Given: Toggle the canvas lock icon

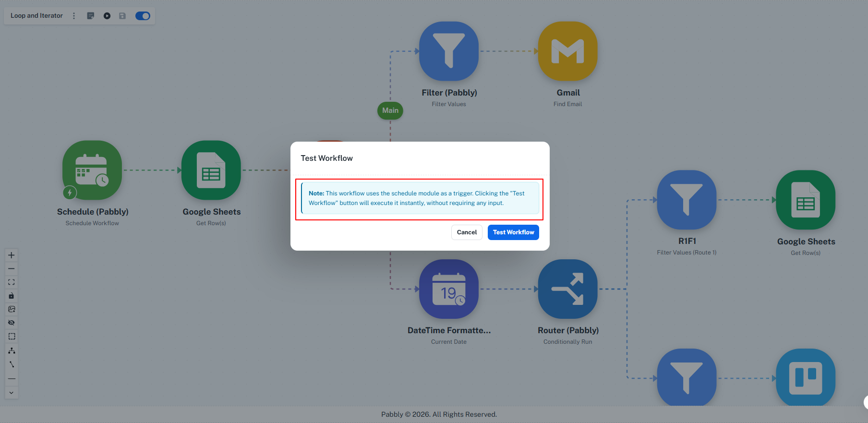Looking at the screenshot, I should coord(12,296).
